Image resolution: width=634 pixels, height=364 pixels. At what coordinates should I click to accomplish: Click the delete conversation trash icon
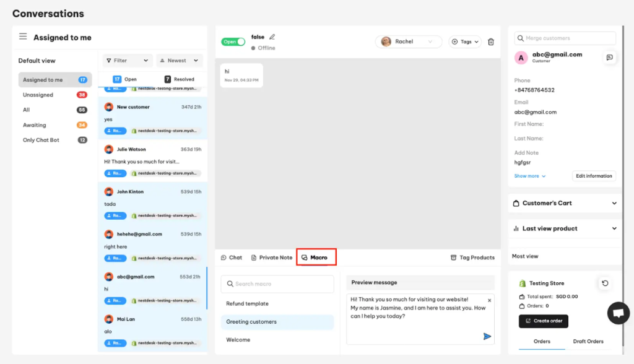pyautogui.click(x=491, y=41)
